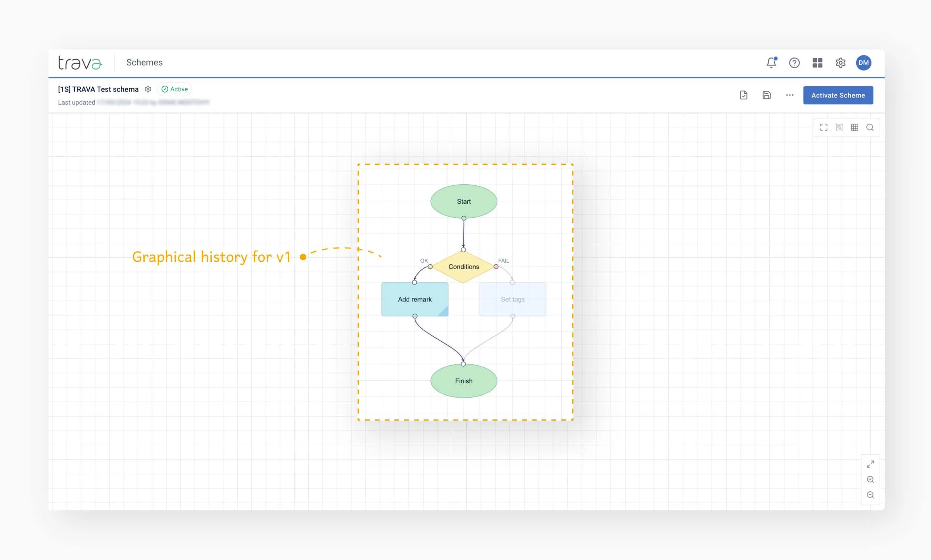Image resolution: width=931 pixels, height=560 pixels.
Task: Click the Activate Scheme button
Action: (x=838, y=95)
